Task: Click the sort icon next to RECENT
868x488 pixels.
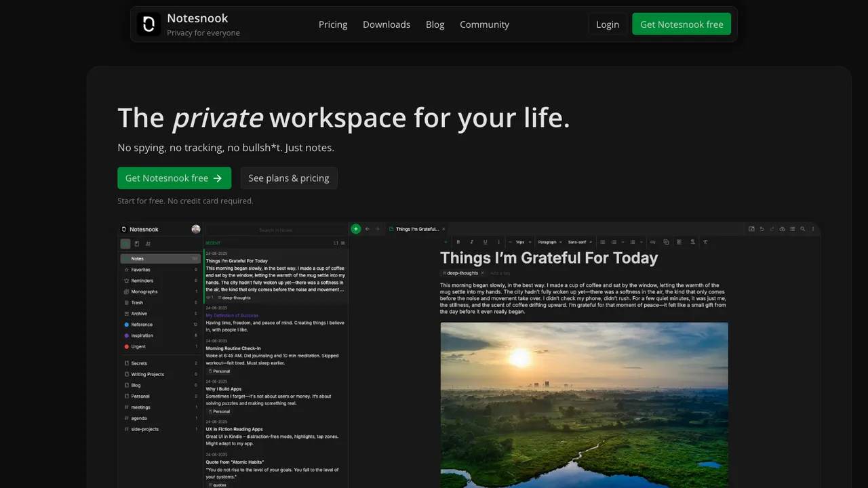Action: click(336, 243)
